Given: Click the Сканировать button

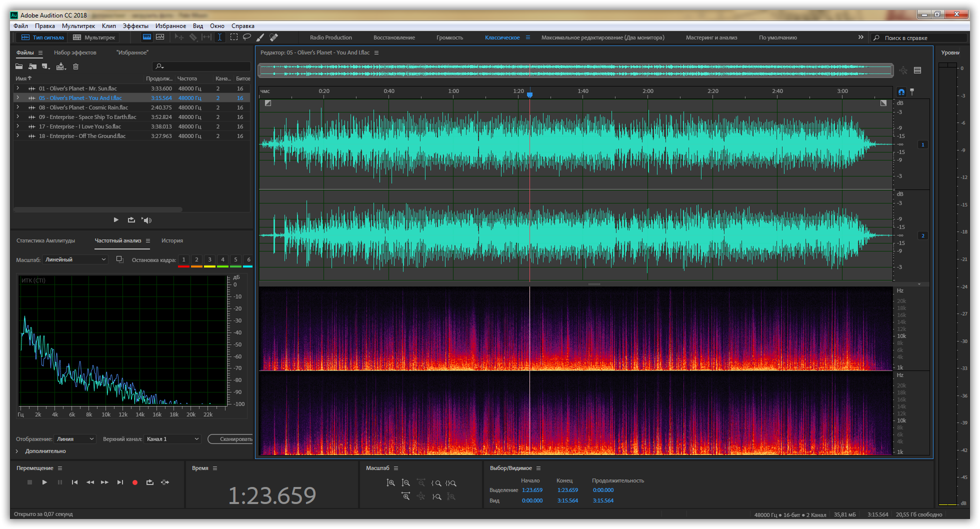Looking at the screenshot, I should click(230, 439).
